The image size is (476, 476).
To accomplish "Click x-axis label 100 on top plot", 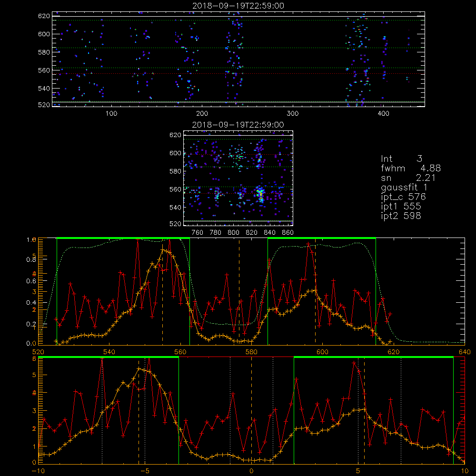I will click(x=111, y=114).
